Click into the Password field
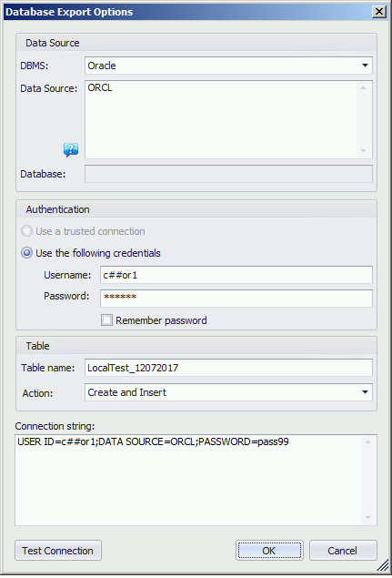The height and width of the screenshot is (578, 392). [x=236, y=299]
